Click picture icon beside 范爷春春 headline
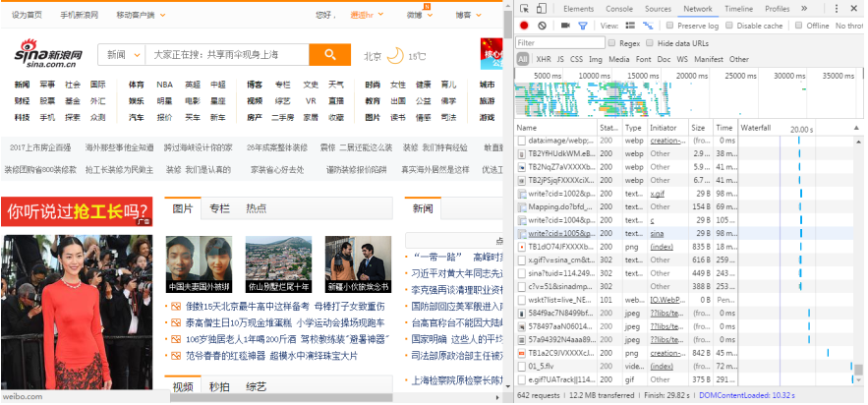Viewport: 868px width, 405px height. tap(176, 356)
